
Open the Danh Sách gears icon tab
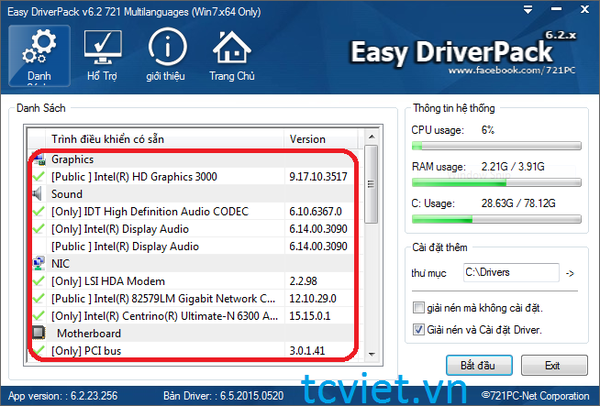click(x=39, y=56)
